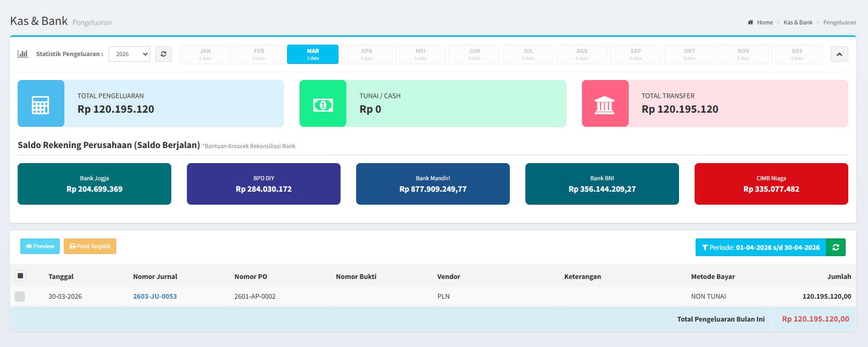This screenshot has width=868, height=347.
Task: Click the Home icon in breadcrumb
Action: pos(750,22)
